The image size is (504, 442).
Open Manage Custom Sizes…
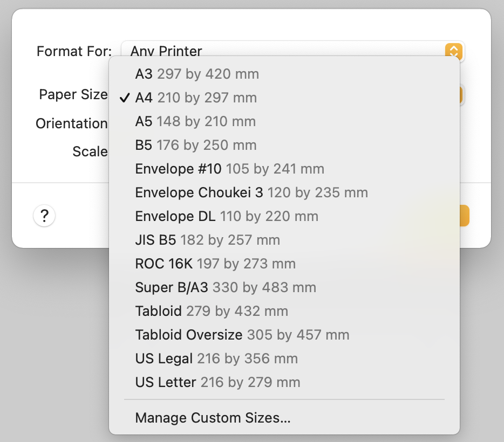pyautogui.click(x=213, y=418)
